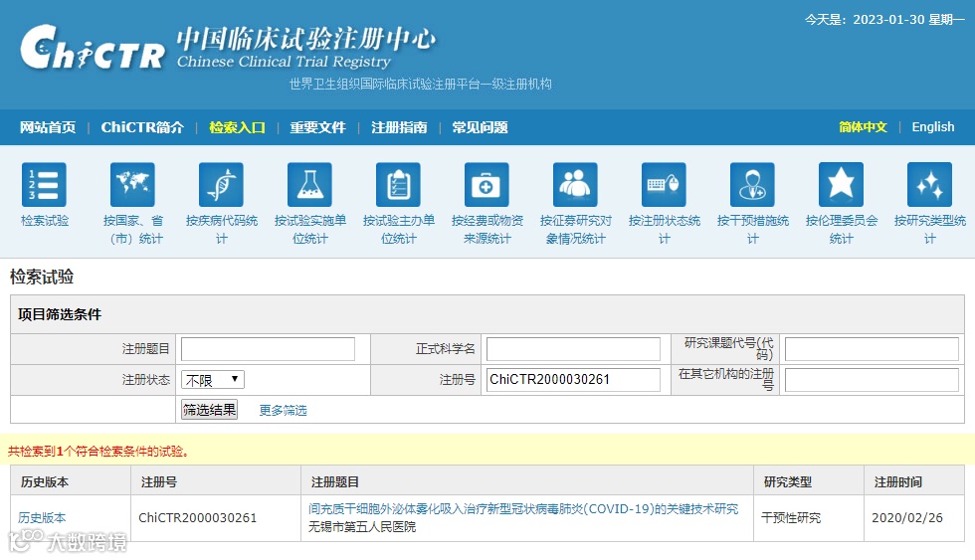This screenshot has width=975, height=560.
Task: Click the 中国临床试验注册中心 title
Action: point(306,39)
